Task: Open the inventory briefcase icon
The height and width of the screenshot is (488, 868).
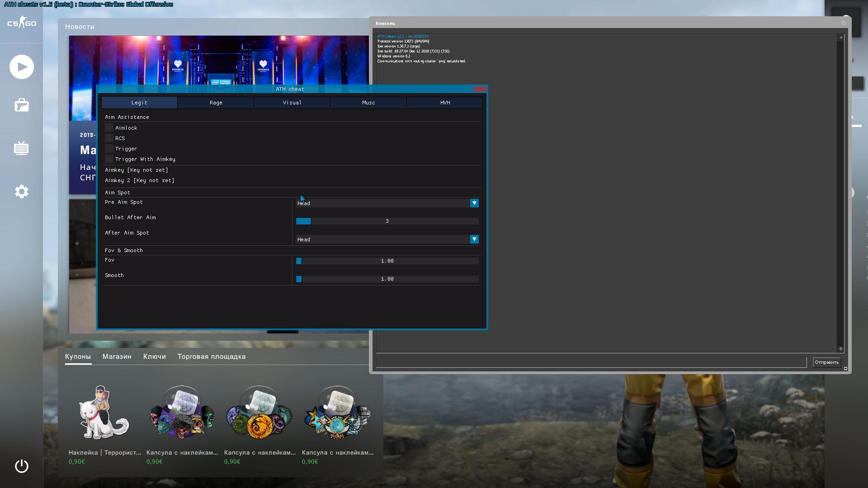Action: pyautogui.click(x=22, y=105)
